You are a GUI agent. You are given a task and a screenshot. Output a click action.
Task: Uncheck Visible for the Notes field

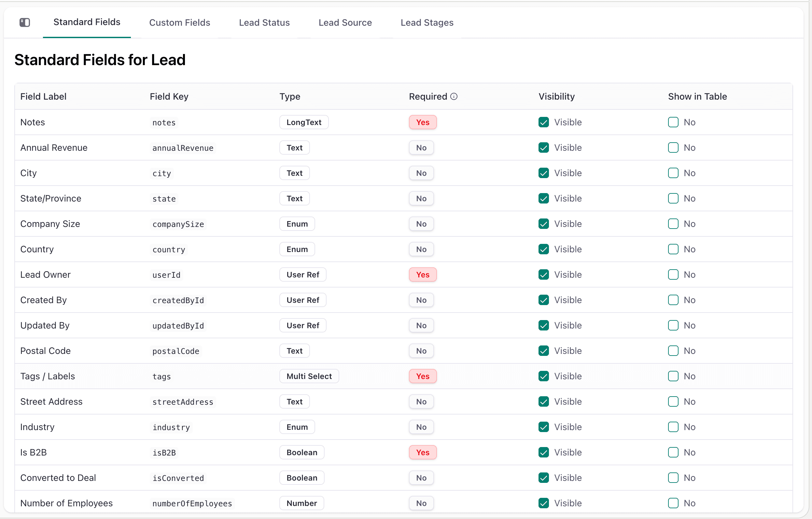(544, 122)
